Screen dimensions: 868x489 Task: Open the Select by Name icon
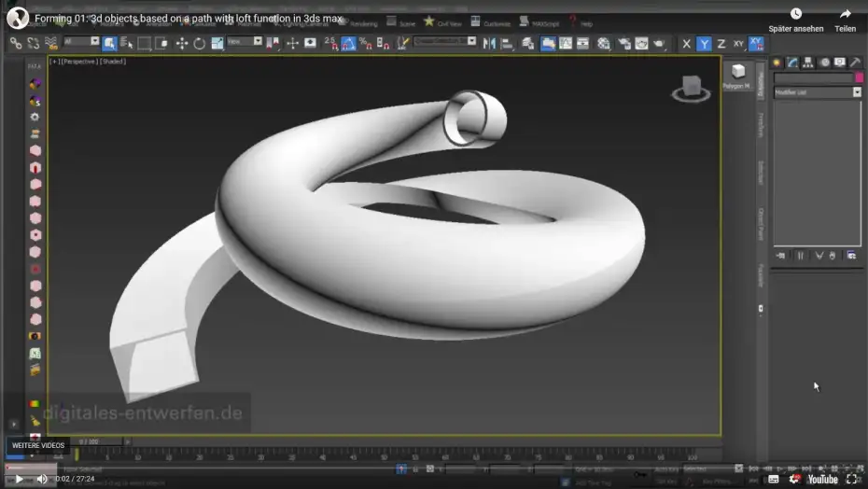[126, 43]
